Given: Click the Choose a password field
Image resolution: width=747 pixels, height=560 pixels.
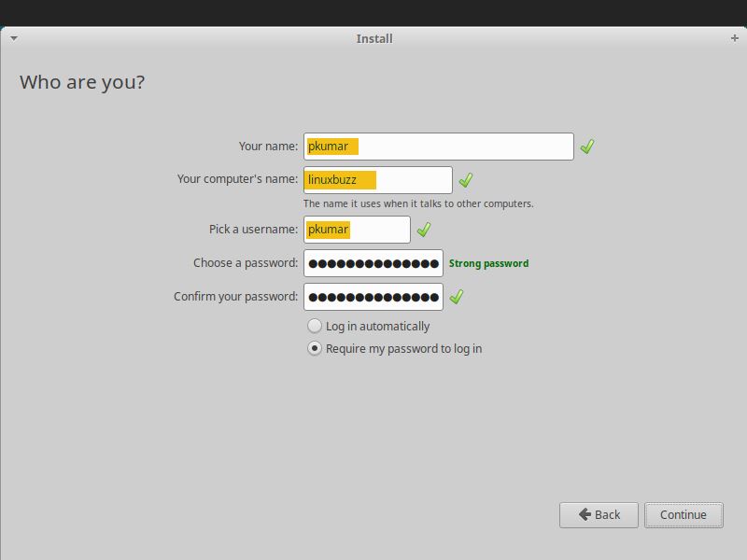Looking at the screenshot, I should coord(373,263).
